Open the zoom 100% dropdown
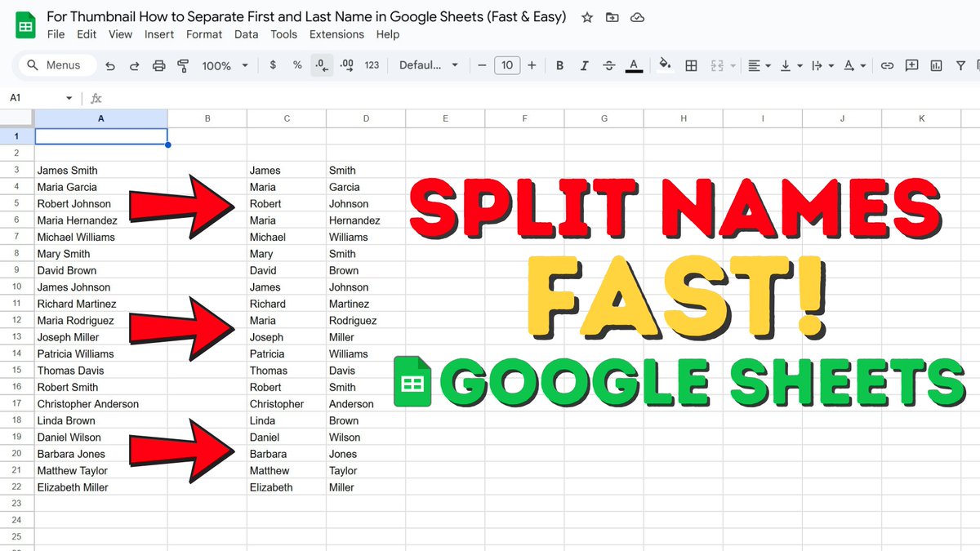This screenshot has width=980, height=551. (x=225, y=65)
